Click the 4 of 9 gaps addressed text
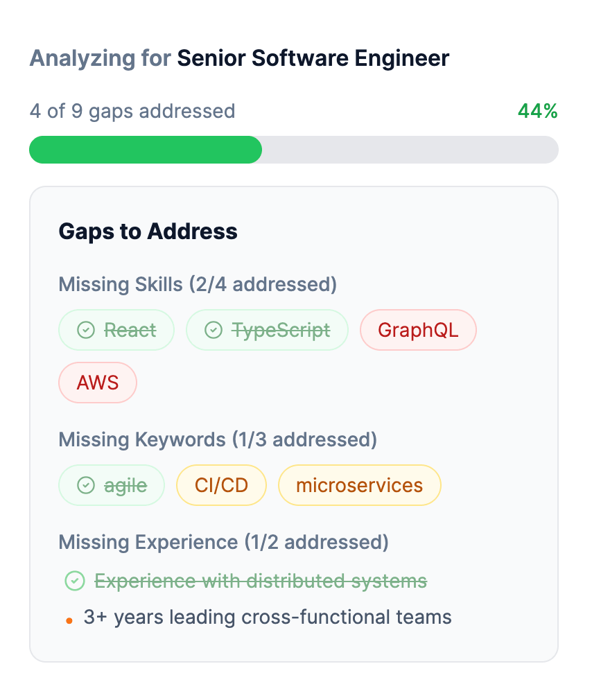Viewport: 592px width, 700px height. [x=132, y=111]
